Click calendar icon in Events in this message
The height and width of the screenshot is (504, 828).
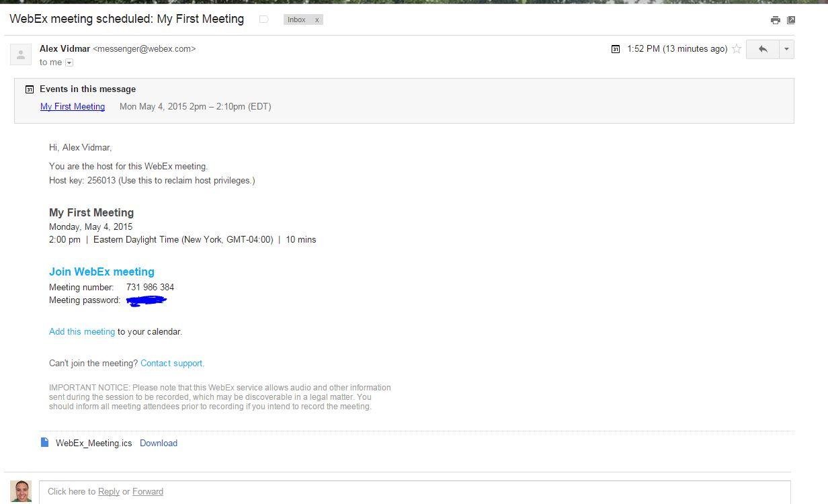(30, 89)
